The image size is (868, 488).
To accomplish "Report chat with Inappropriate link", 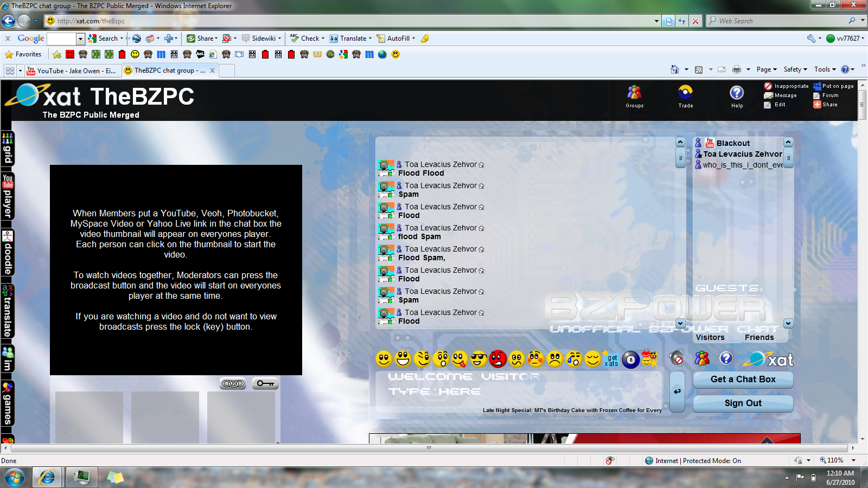I will pyautogui.click(x=786, y=86).
